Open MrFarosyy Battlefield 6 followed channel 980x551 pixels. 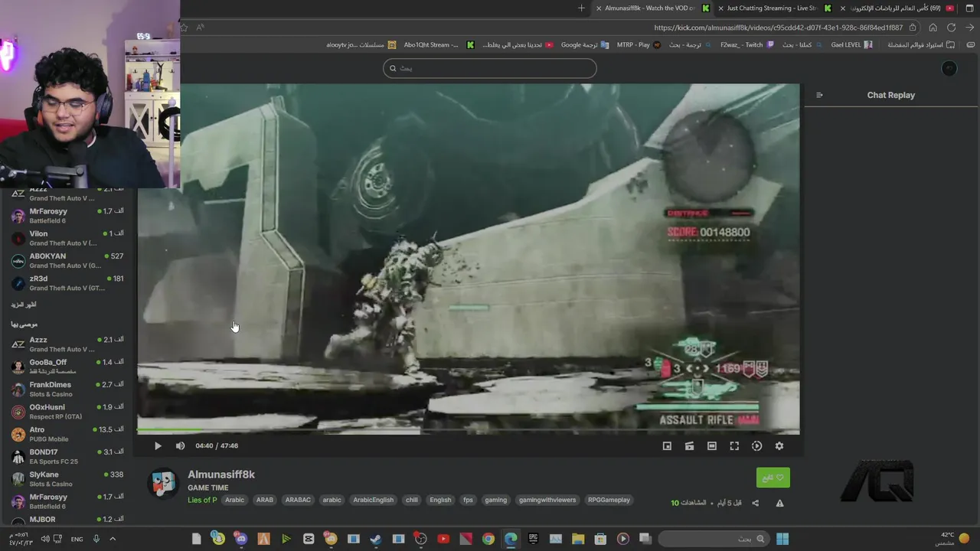click(x=67, y=216)
